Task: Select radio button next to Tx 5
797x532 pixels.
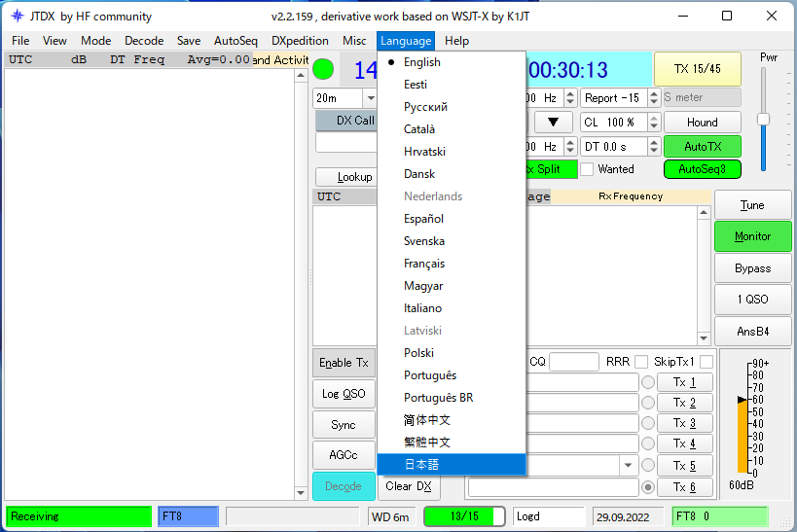Action: tap(648, 465)
